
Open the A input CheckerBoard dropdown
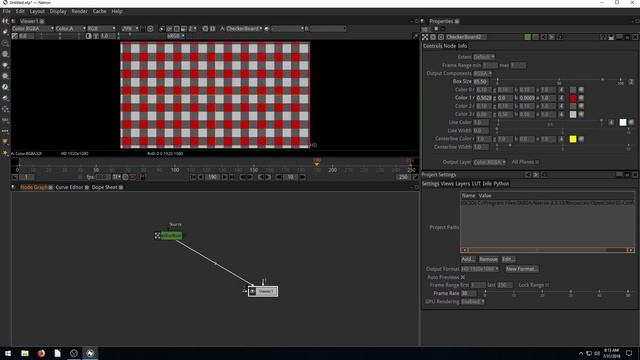coord(244,29)
